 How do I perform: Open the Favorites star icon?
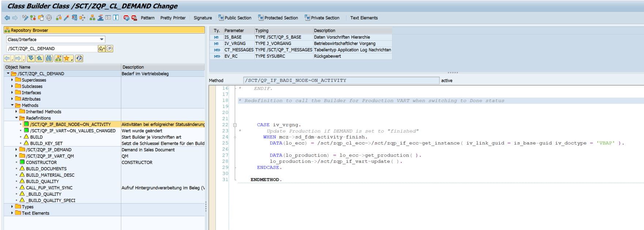(x=67, y=59)
